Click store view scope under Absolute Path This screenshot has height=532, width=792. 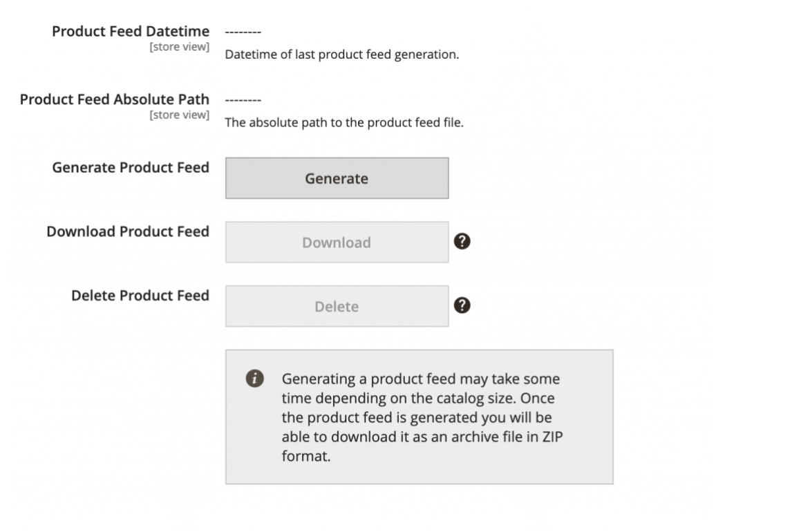[179, 115]
